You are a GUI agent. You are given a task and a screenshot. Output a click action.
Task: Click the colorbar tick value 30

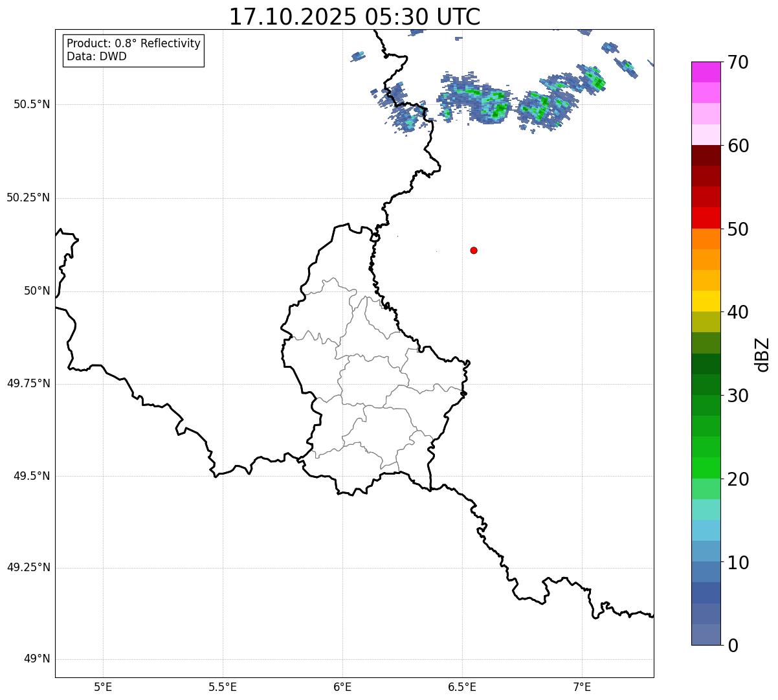738,396
